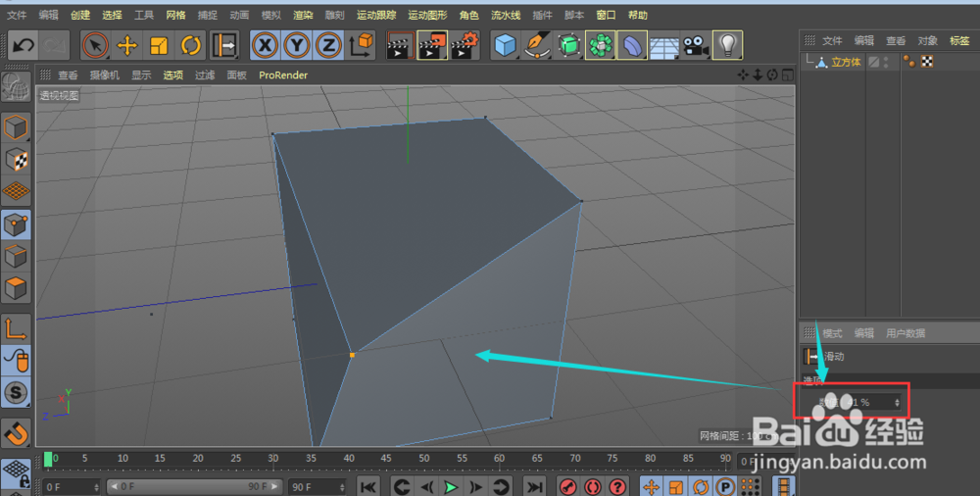980x496 pixels.
Task: Open the light bulb object menu
Action: coord(727,45)
